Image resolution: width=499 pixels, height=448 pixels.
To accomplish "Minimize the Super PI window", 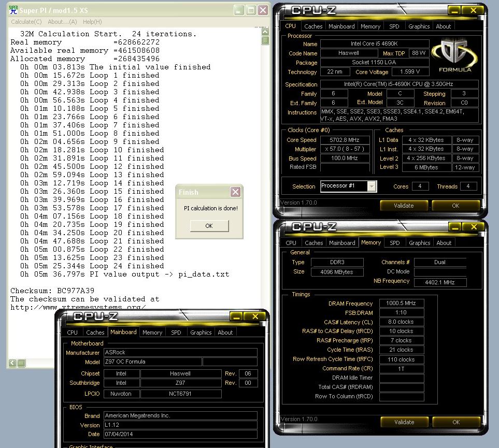I will (x=239, y=10).
